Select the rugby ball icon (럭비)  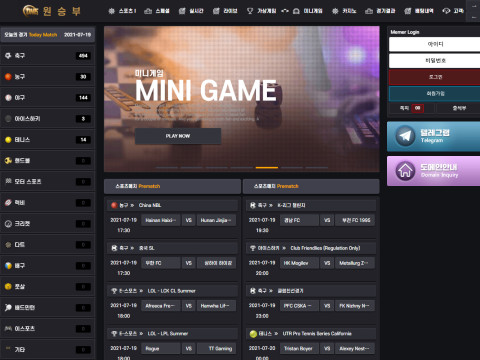click(8, 203)
